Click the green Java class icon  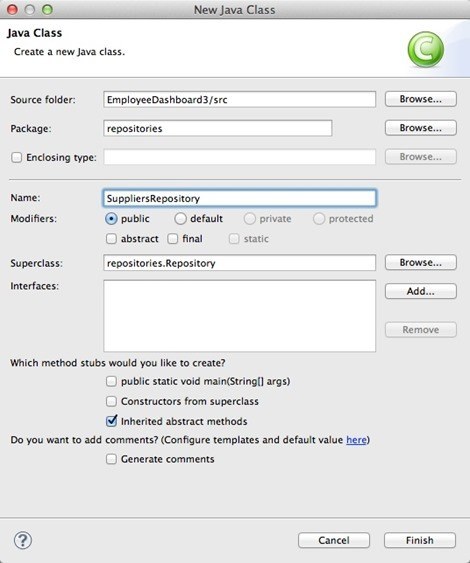426,50
